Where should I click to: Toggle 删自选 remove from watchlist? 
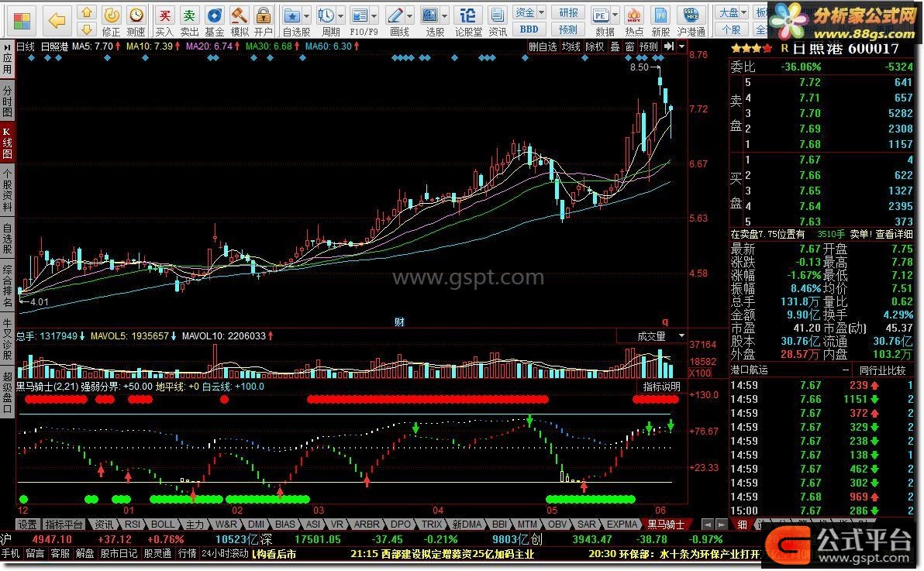tap(543, 46)
